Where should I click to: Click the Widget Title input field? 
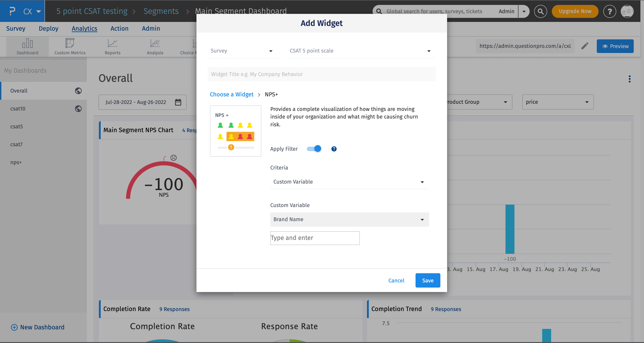tap(322, 74)
